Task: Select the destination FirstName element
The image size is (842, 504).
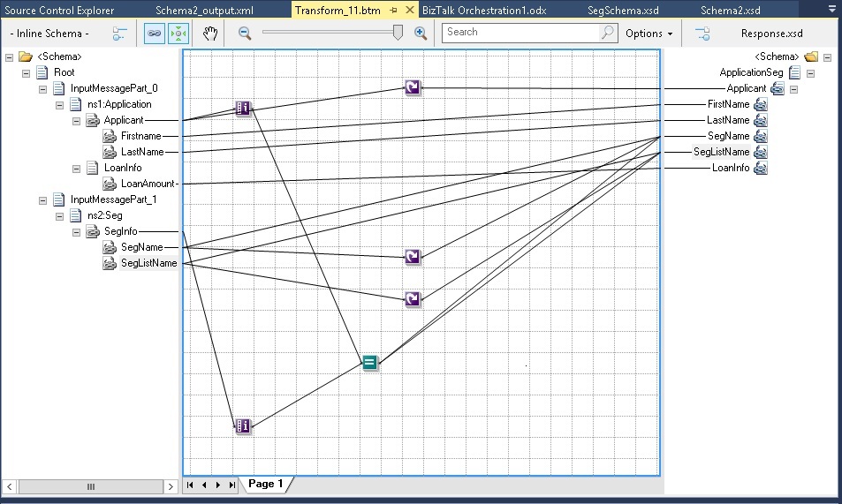Action: click(x=728, y=104)
